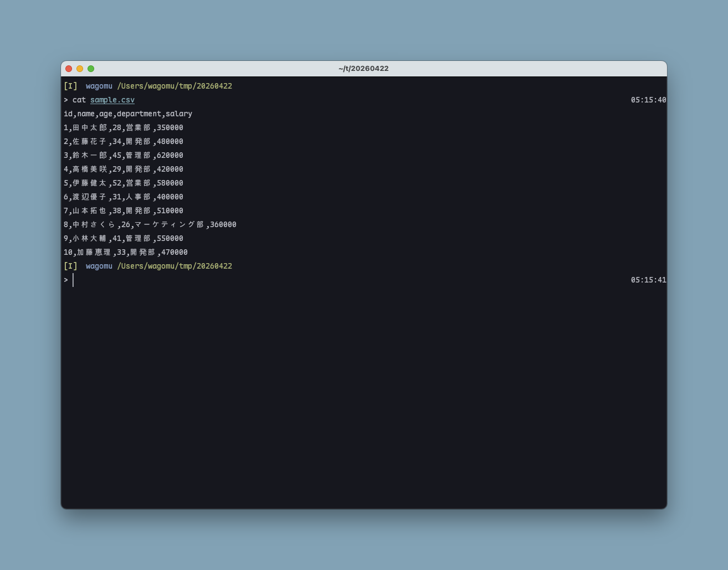Close the terminal window using red button
Image resolution: width=728 pixels, height=570 pixels.
coord(69,69)
